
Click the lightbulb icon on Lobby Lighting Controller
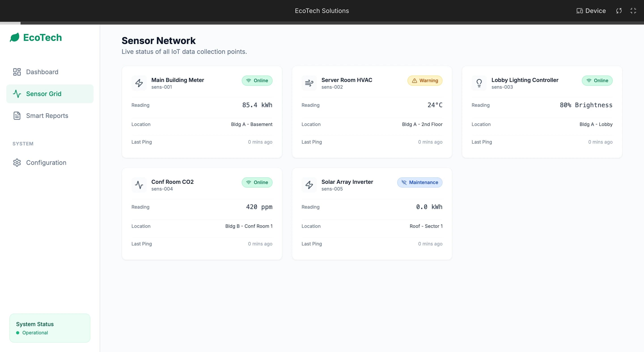click(x=479, y=83)
